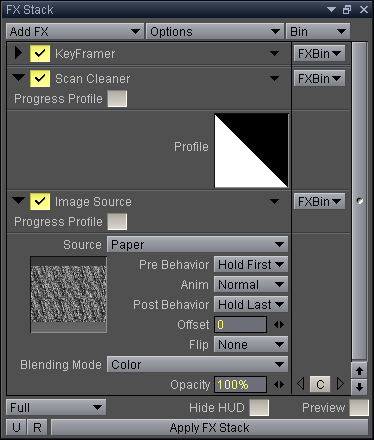Disable the KeyFramer effect checkbox
This screenshot has width=374, height=440.
coord(40,53)
